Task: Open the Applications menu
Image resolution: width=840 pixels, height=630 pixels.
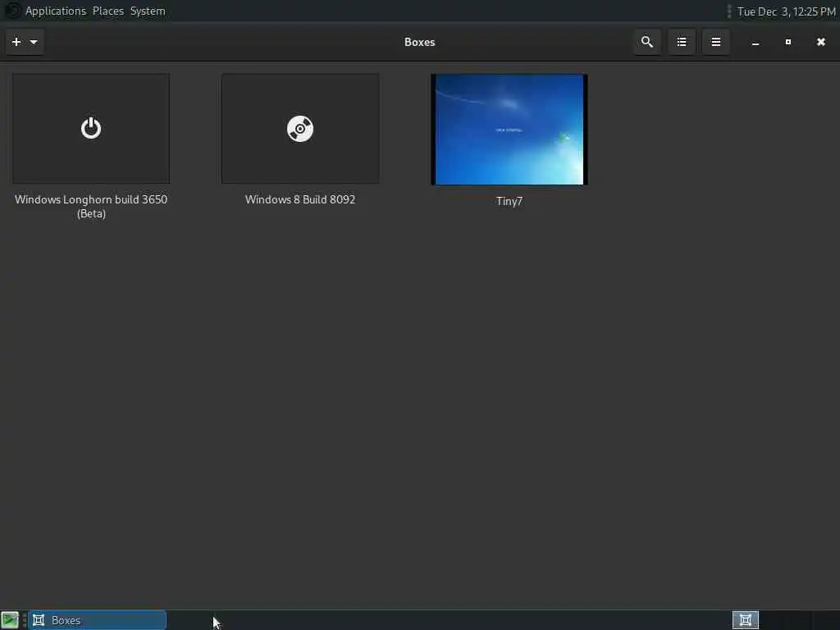Action: tap(56, 11)
